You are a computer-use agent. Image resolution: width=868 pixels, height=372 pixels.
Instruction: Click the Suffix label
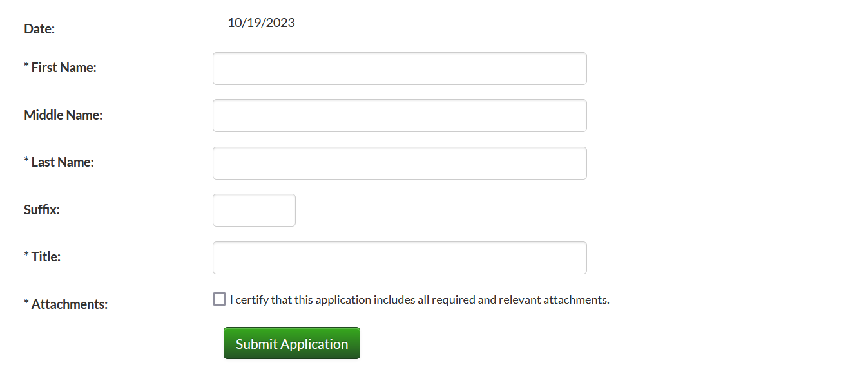pos(42,209)
